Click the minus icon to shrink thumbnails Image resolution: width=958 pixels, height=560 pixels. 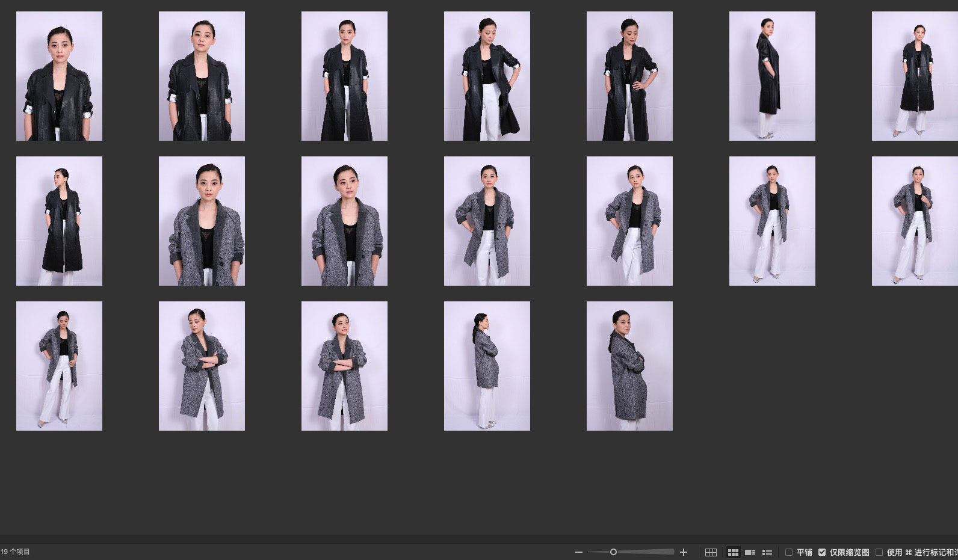click(x=578, y=552)
